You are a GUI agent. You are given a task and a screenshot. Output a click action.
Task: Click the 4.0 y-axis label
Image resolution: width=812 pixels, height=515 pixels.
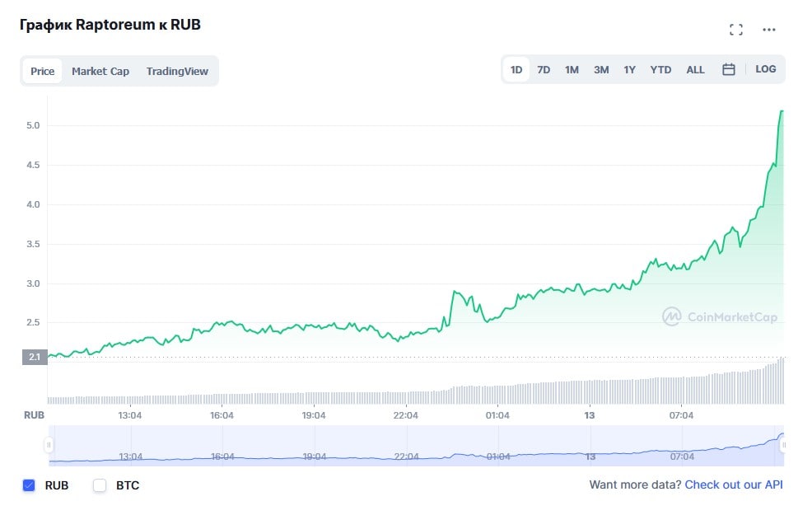33,204
